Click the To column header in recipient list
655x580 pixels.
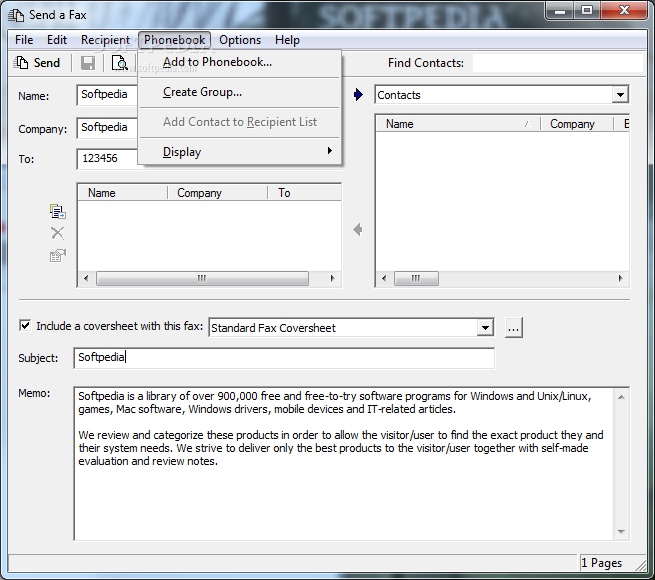pos(305,193)
